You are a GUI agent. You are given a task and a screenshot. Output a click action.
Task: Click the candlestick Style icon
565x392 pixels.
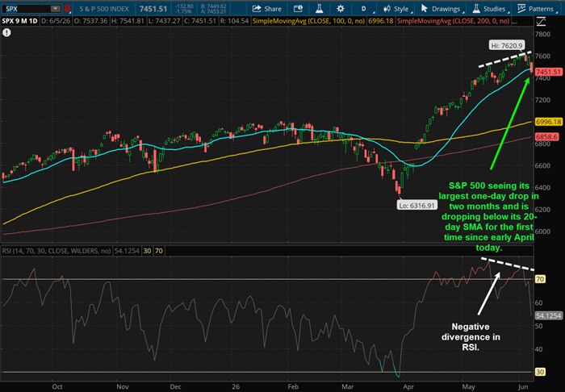(387, 9)
